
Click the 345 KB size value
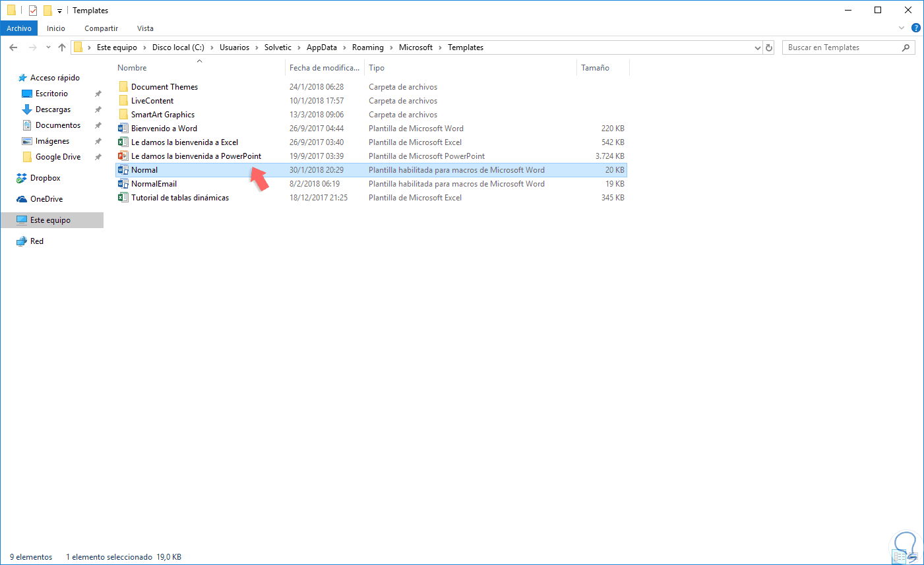(x=613, y=198)
